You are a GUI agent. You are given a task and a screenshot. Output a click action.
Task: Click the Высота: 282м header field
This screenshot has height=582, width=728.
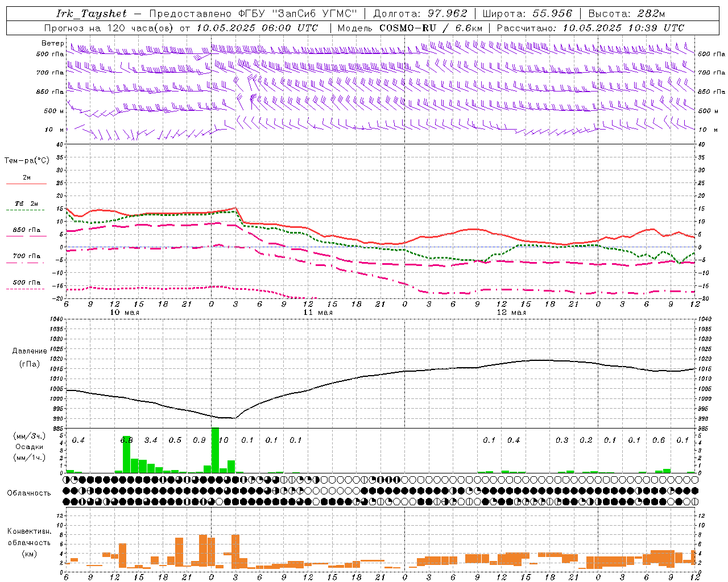tap(627, 14)
